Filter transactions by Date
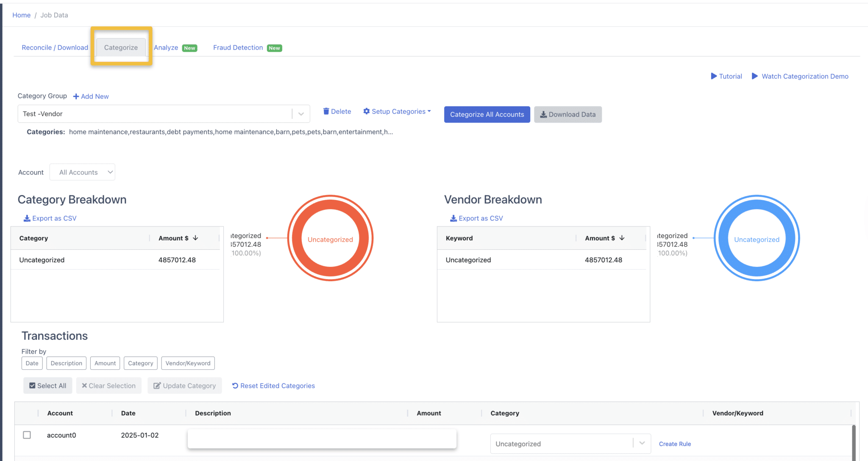 point(32,363)
